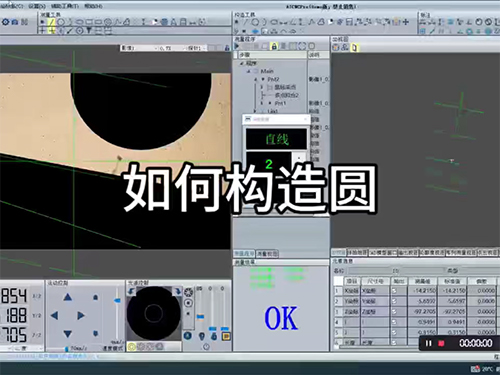Select the funnel filter tool icon
This screenshot has width=500, height=375.
point(89,31)
